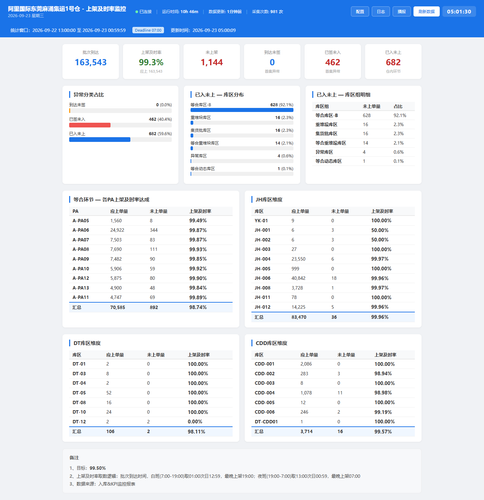The image size is (484, 500).
Task: Click the JH-001 row label
Action: coord(262,230)
